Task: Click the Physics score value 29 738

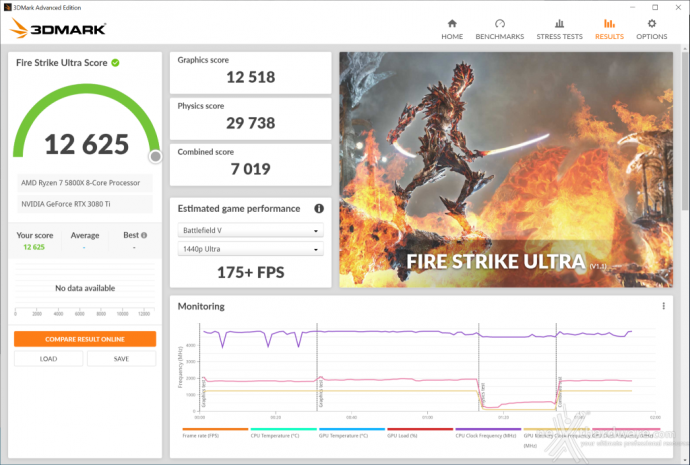Action: [x=250, y=123]
